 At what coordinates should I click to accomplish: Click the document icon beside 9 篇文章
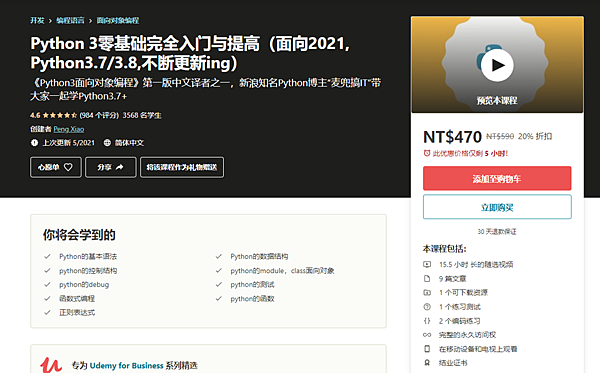[x=427, y=279]
